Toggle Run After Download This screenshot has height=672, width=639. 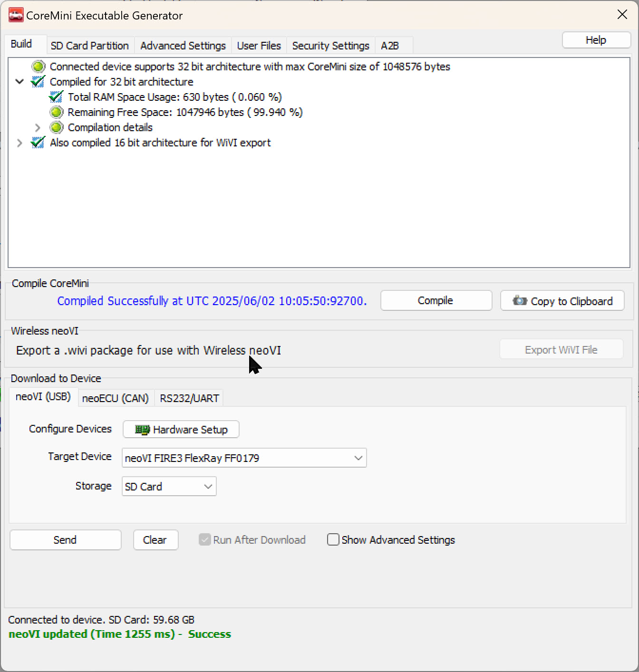coord(205,540)
